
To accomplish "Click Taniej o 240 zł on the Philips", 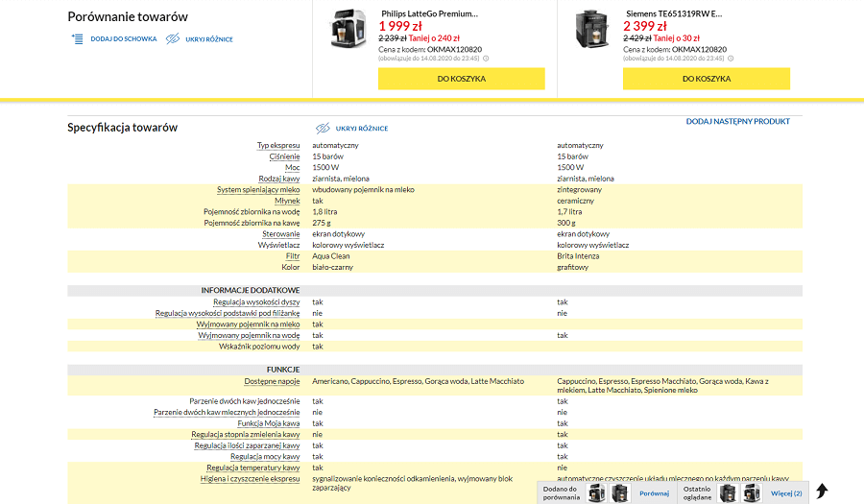I will [x=434, y=38].
